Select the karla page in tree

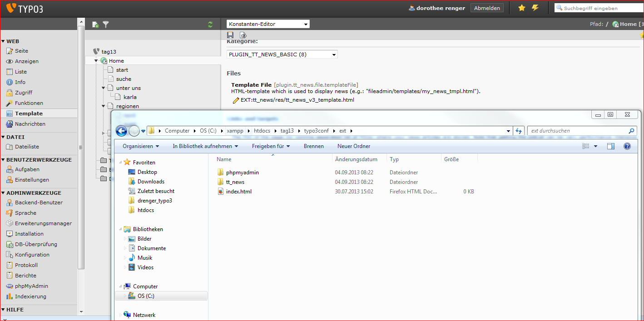[x=130, y=97]
